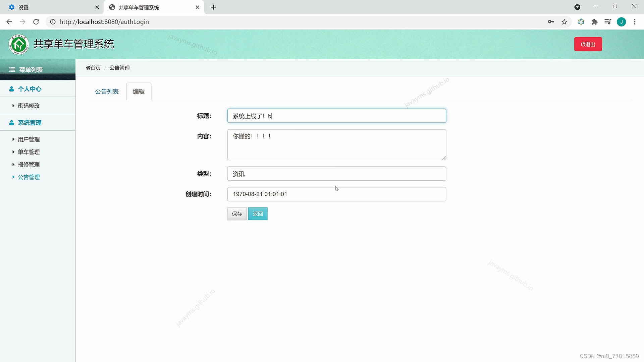Select 密码修改 under 个人中心
This screenshot has width=644, height=362.
(x=29, y=106)
